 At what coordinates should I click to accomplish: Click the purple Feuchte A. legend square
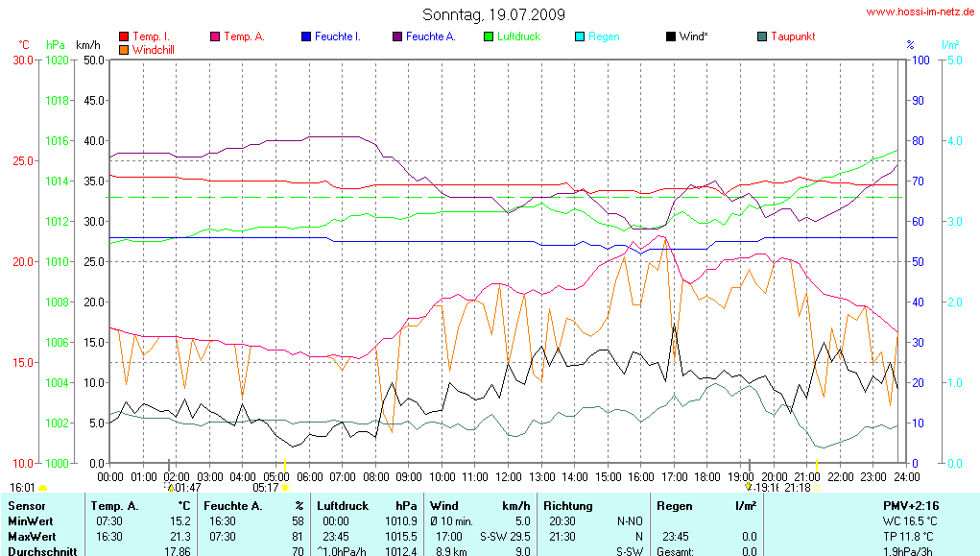coord(397,36)
